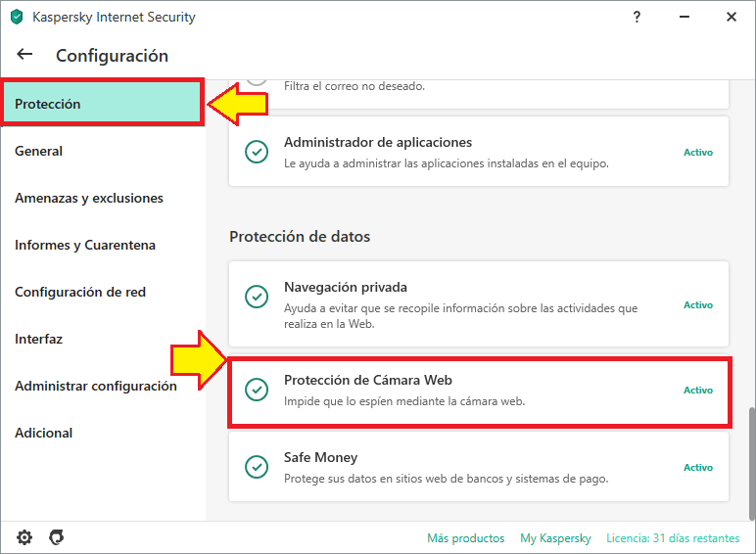Select the Protección sidebar tab
Screen dimensions: 756x554
tap(102, 104)
